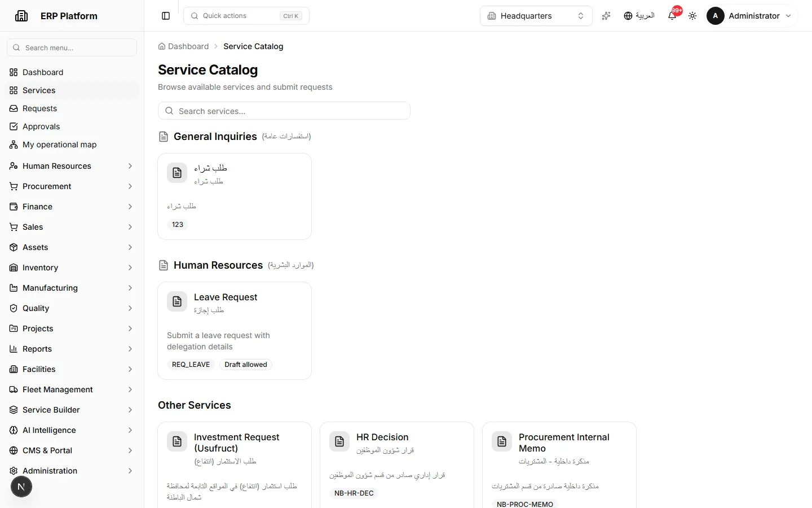Expand the Procurement sidebar section

[72, 186]
